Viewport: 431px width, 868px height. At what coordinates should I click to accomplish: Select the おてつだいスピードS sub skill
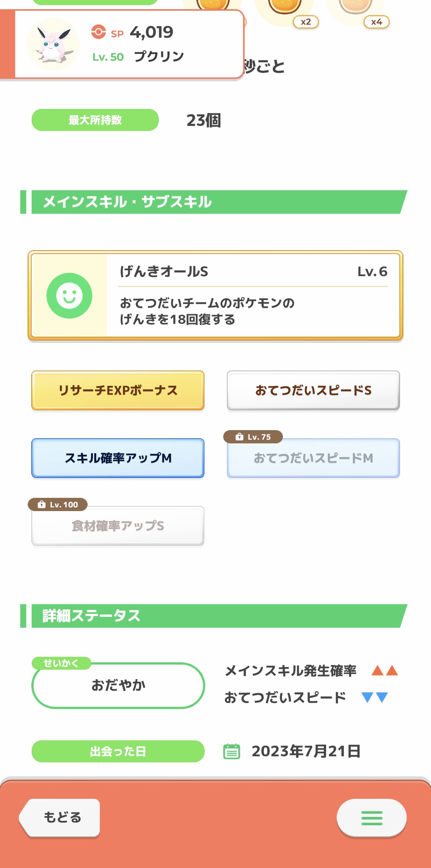point(313,390)
